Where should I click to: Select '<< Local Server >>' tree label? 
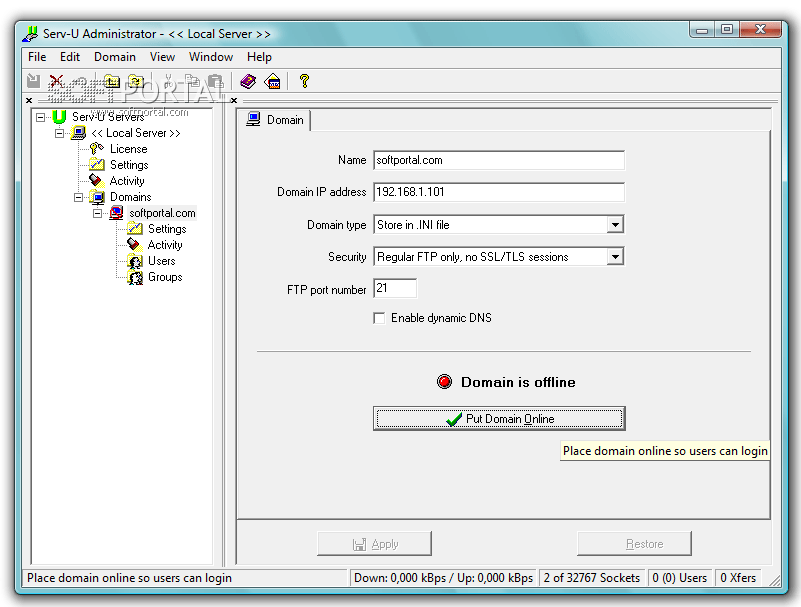click(136, 133)
